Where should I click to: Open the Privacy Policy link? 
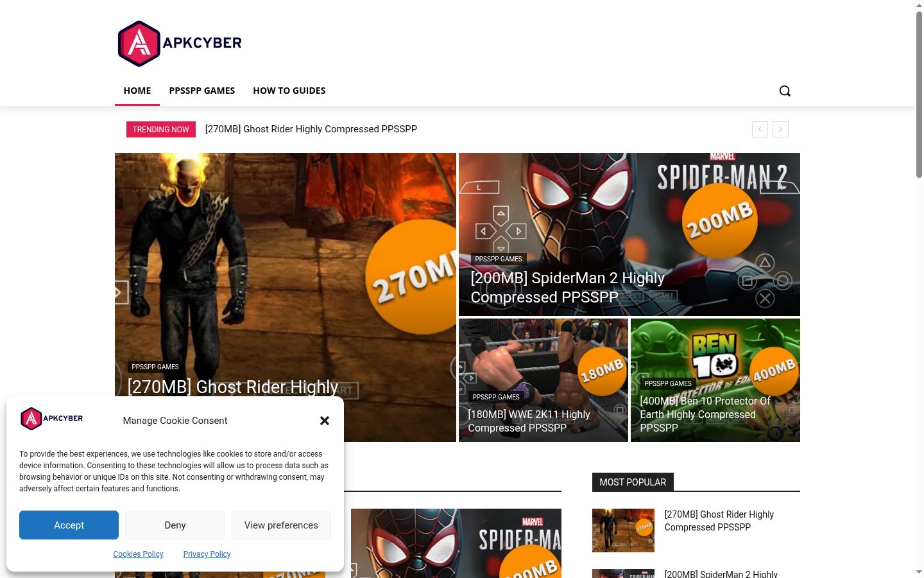tap(207, 554)
